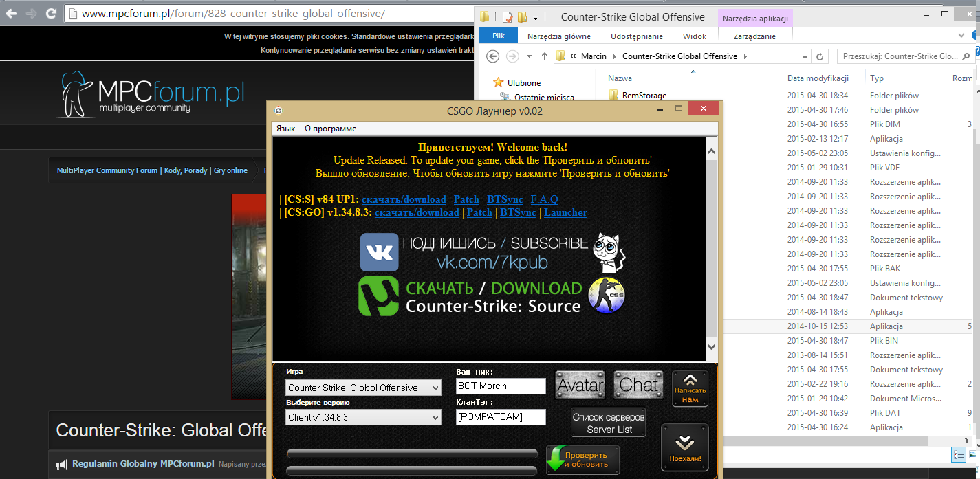
Task: Switch to the Widok ribbon tab
Action: [x=695, y=36]
